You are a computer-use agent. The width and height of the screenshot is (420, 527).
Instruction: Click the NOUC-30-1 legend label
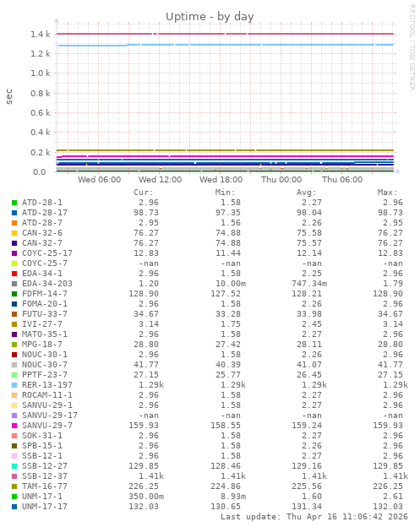45,355
